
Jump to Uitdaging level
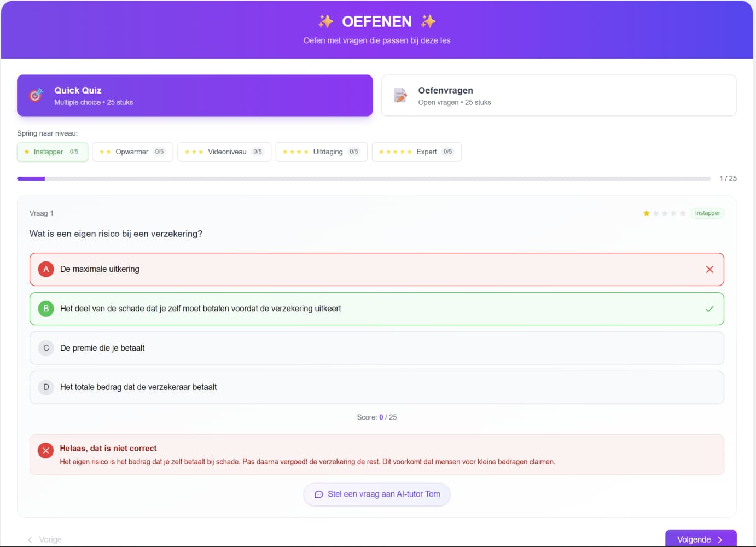[322, 152]
